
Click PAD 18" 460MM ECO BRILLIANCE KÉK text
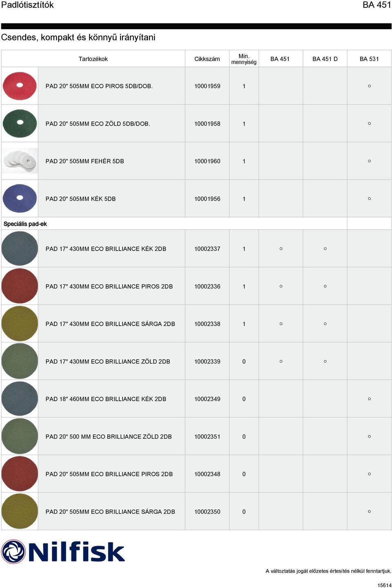pos(99,399)
